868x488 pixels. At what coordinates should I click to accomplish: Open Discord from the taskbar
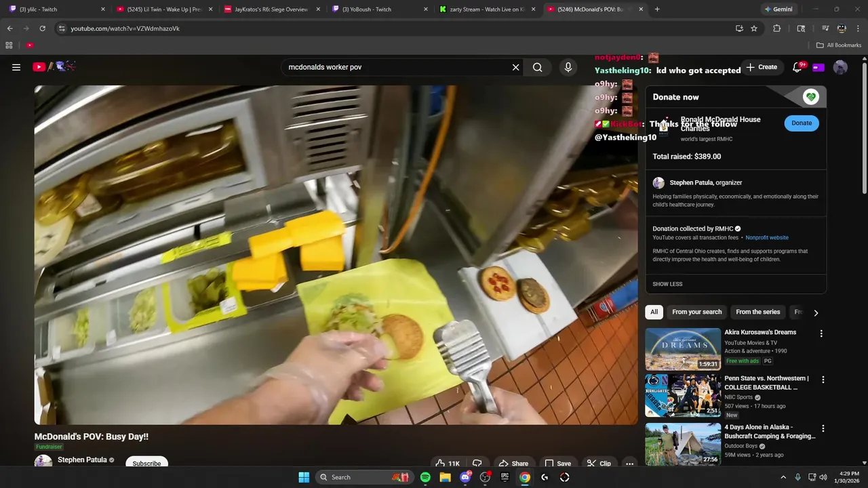(x=465, y=477)
